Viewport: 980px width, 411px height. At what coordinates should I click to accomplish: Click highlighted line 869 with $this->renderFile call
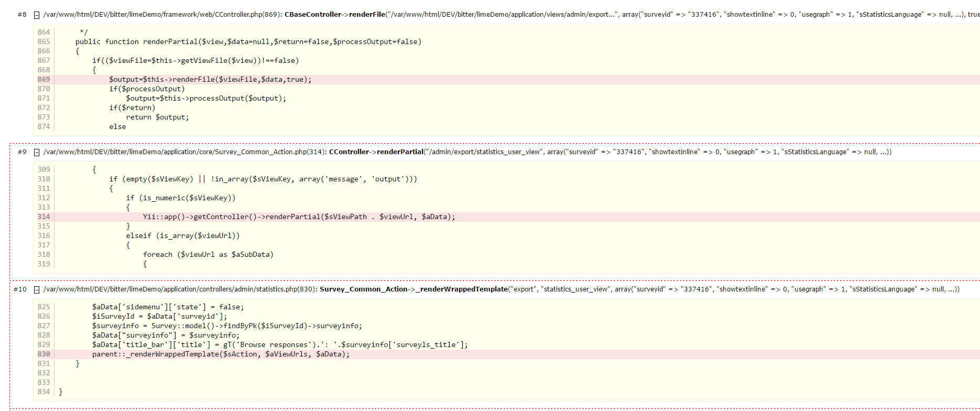click(210, 80)
